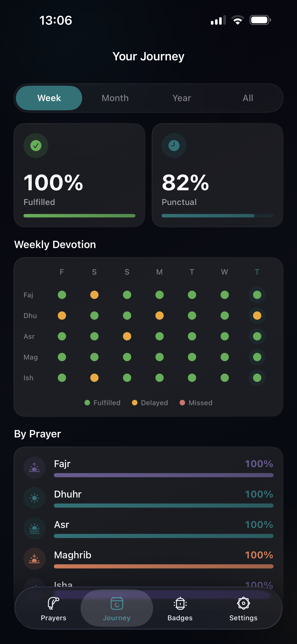Switch to the All tab
Image resolution: width=297 pixels, height=644 pixels.
(x=247, y=98)
